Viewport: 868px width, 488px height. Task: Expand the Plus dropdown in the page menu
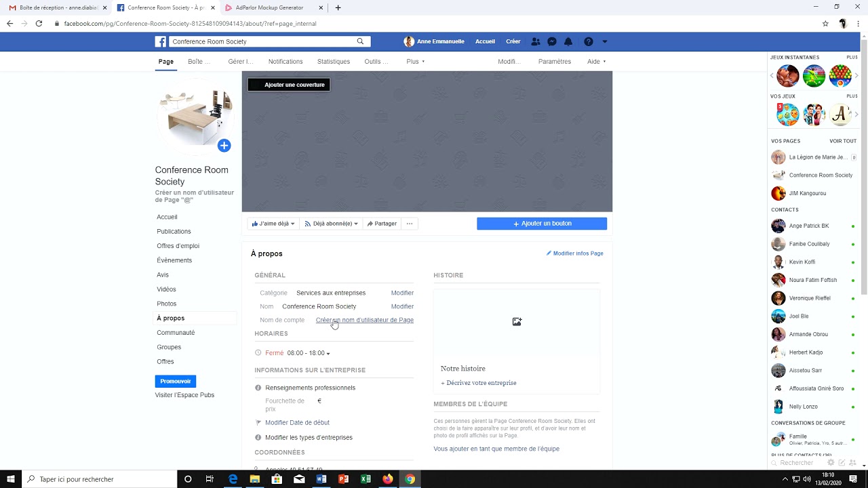point(416,62)
